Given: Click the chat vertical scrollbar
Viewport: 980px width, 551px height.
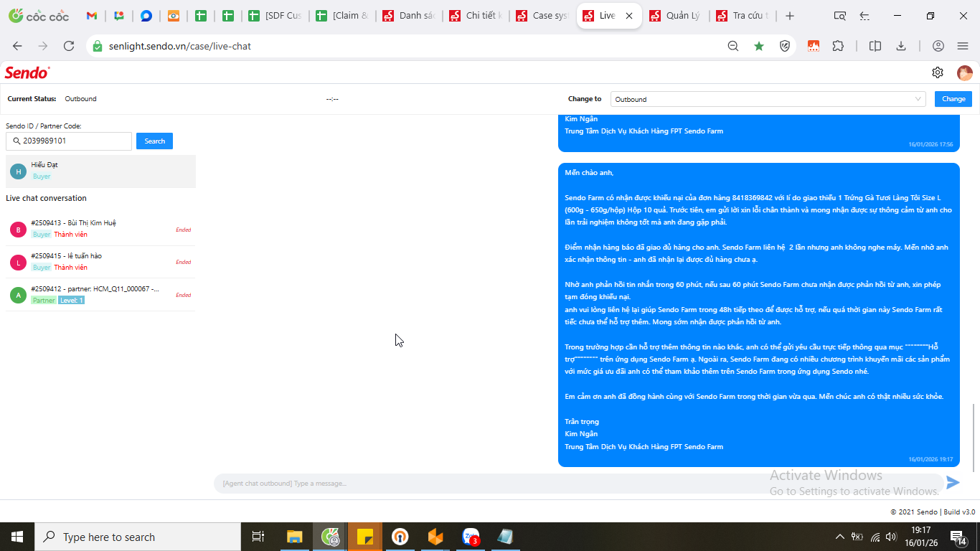Looking at the screenshot, I should pyautogui.click(x=974, y=437).
